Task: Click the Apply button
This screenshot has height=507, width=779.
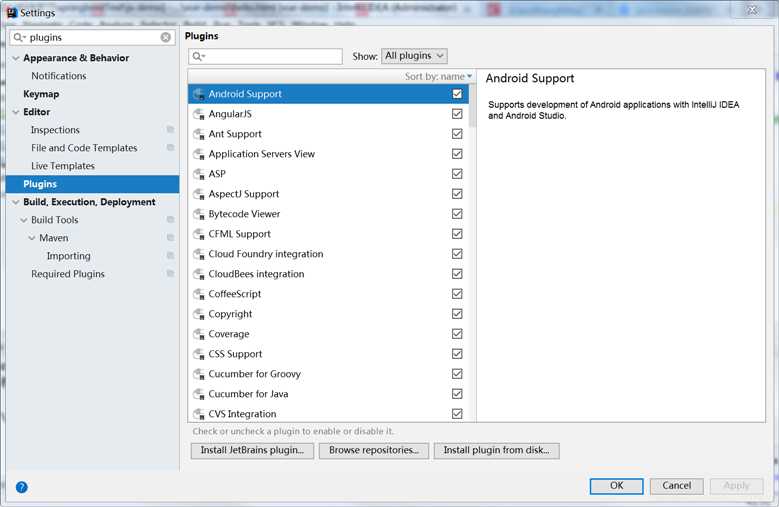Action: coord(737,486)
